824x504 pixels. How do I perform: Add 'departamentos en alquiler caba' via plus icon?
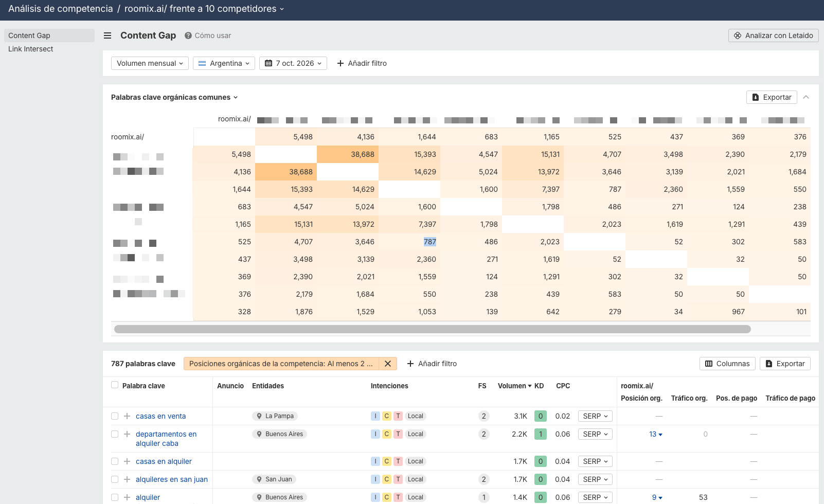127,434
